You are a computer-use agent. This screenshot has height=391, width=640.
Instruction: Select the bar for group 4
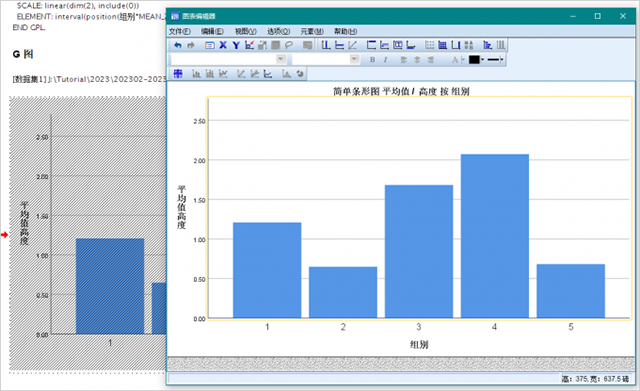tap(495, 236)
